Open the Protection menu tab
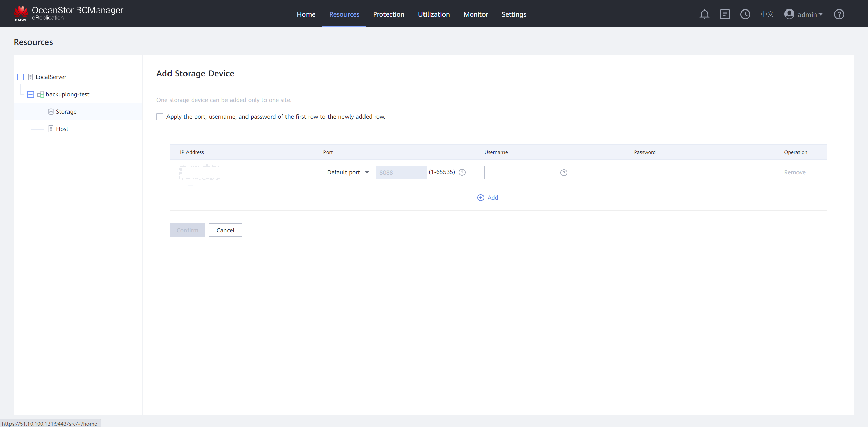 click(x=389, y=14)
